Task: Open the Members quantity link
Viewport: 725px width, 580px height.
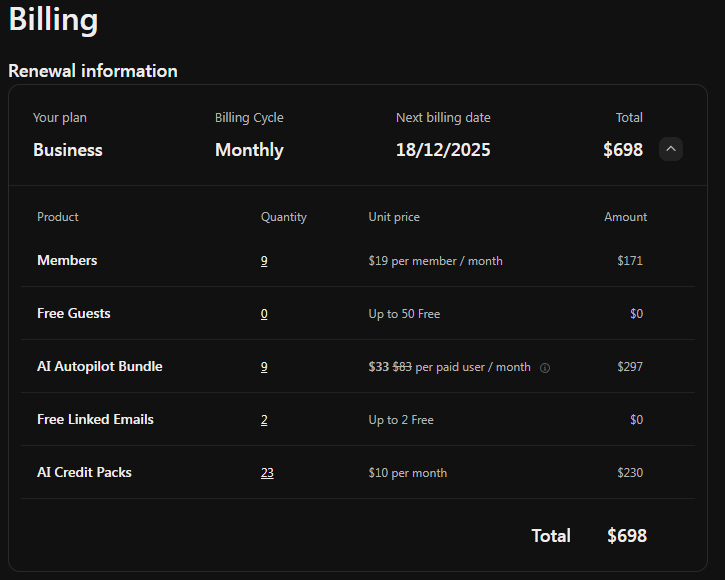Action: 264,261
